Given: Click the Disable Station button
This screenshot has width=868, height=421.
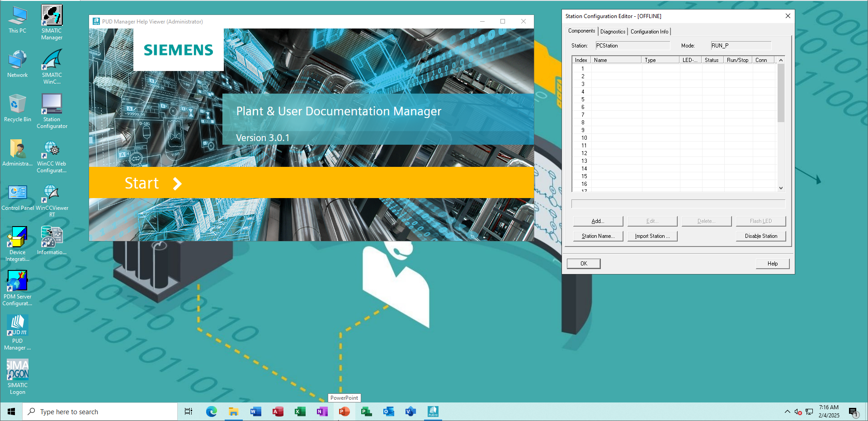Looking at the screenshot, I should point(761,236).
